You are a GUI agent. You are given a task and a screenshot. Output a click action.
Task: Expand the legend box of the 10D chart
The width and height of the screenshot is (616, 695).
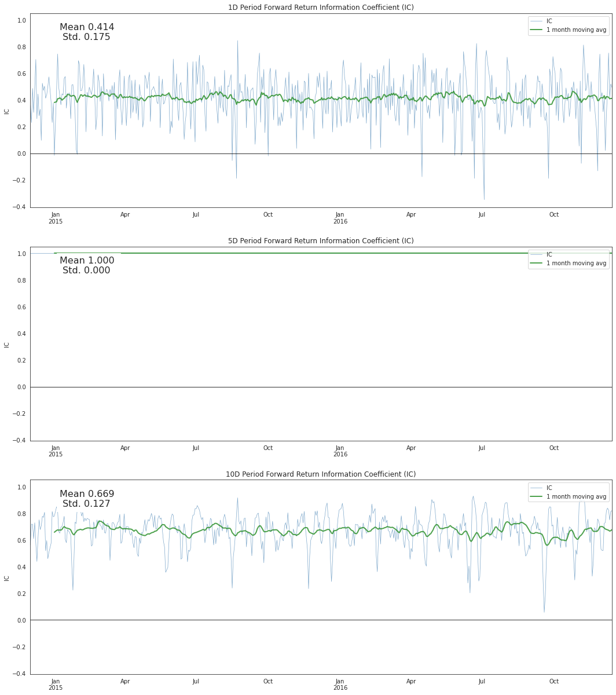click(569, 492)
